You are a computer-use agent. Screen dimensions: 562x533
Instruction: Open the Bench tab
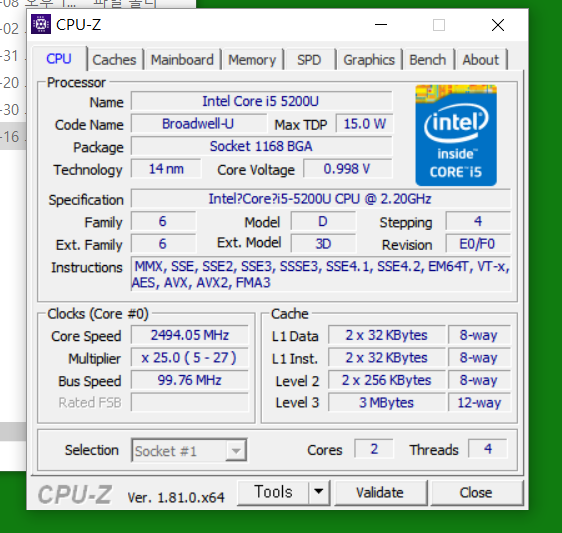[x=428, y=60]
